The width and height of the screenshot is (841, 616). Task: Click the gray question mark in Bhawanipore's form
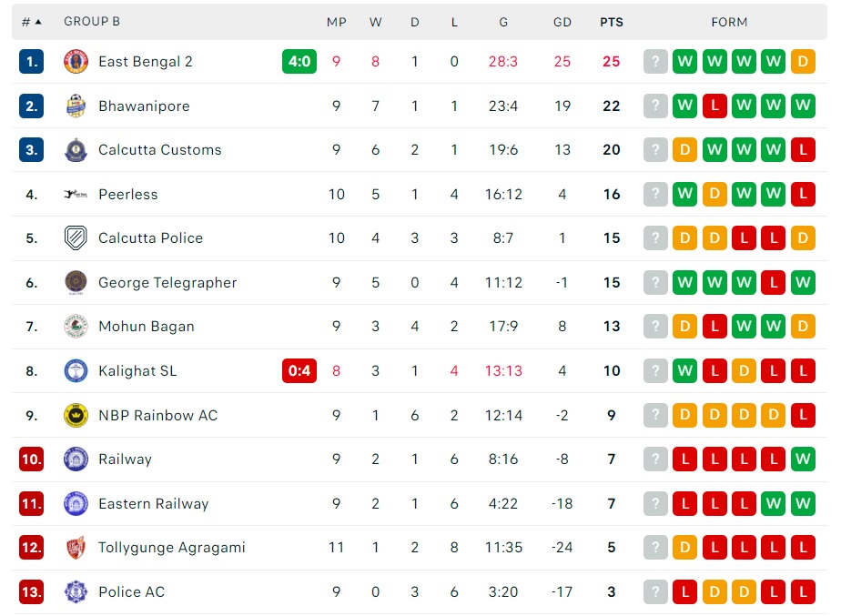(x=655, y=106)
